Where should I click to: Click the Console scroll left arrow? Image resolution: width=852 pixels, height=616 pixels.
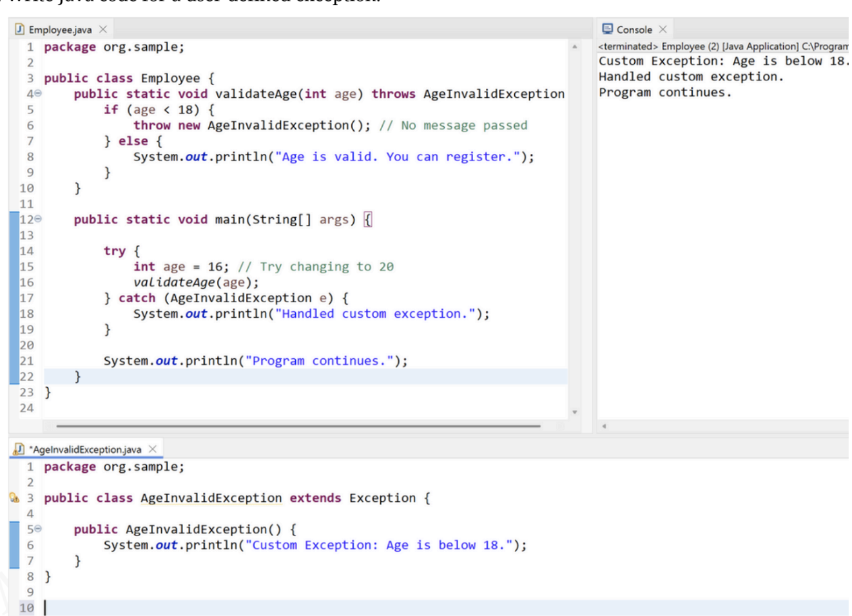point(604,426)
